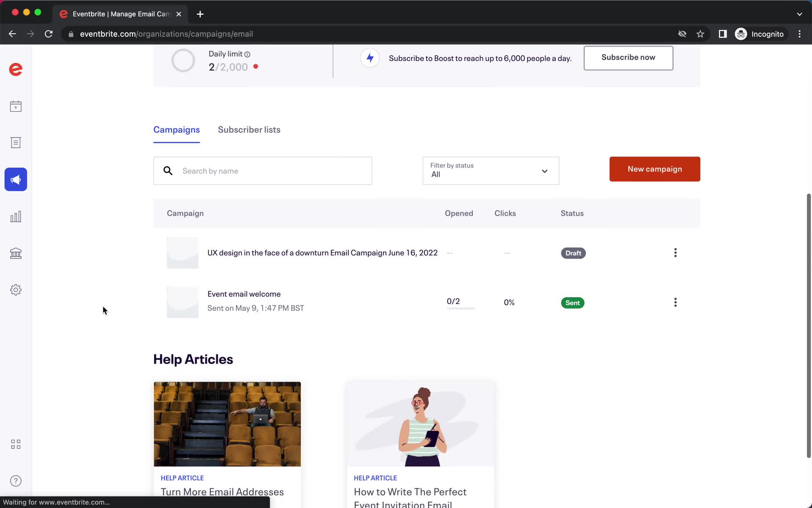Image resolution: width=812 pixels, height=508 pixels.
Task: Open the Apps grid sidebar icon
Action: tap(16, 444)
